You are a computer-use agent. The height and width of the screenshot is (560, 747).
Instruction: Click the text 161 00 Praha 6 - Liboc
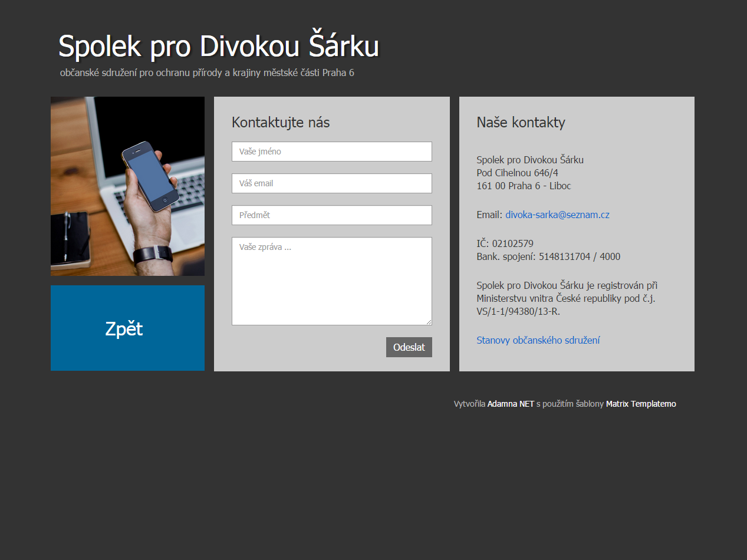524,186
